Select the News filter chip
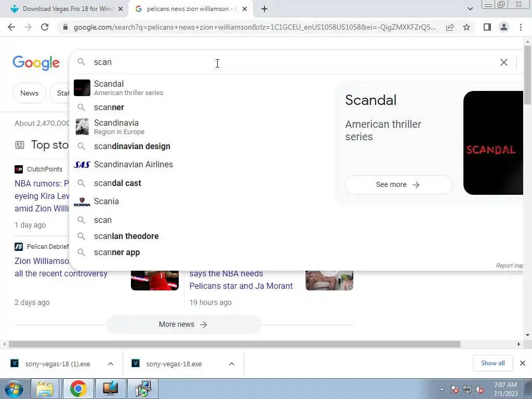This screenshot has width=532, height=399. (x=29, y=94)
